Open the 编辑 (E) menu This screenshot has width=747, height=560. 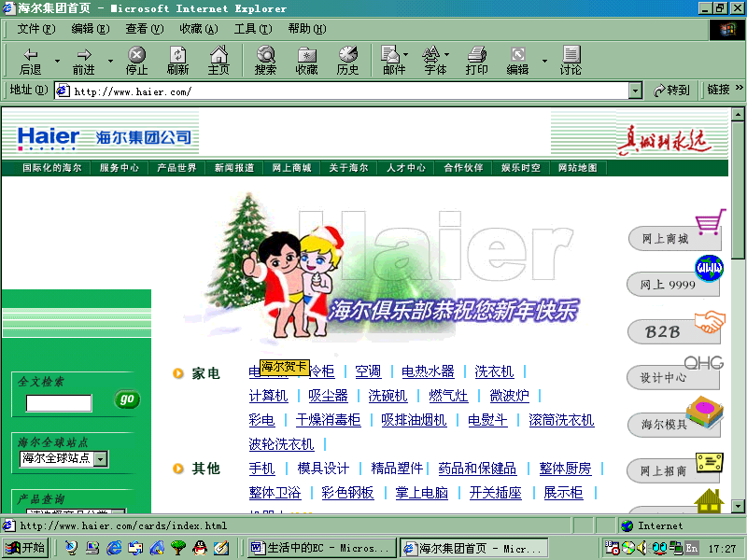pyautogui.click(x=90, y=29)
